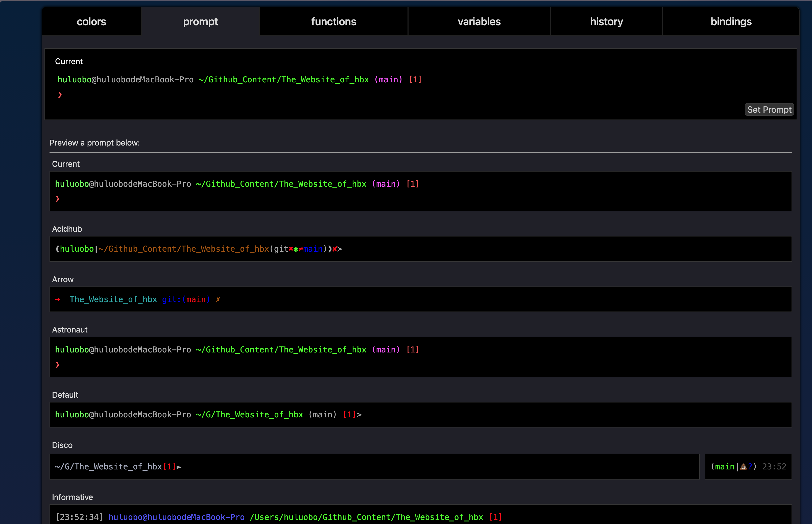
Task: Choose the Astronaut prompt preview
Action: click(420, 356)
